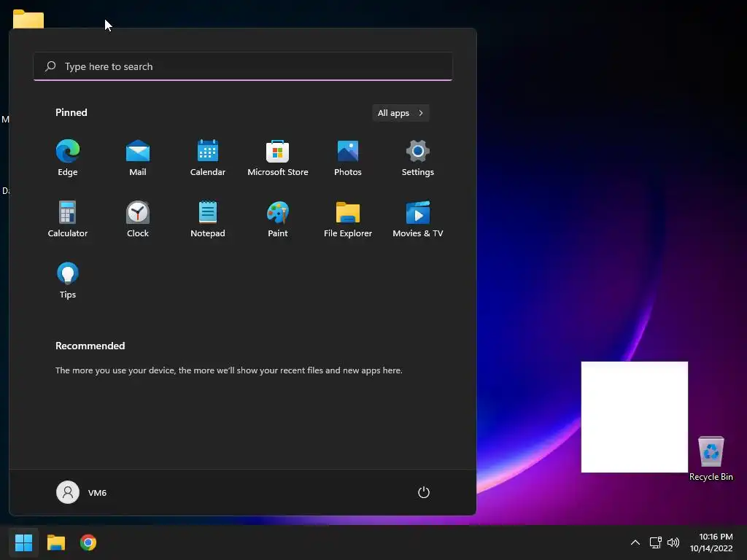Launch Notepad from pinned apps
This screenshot has height=560, width=747.
click(208, 219)
